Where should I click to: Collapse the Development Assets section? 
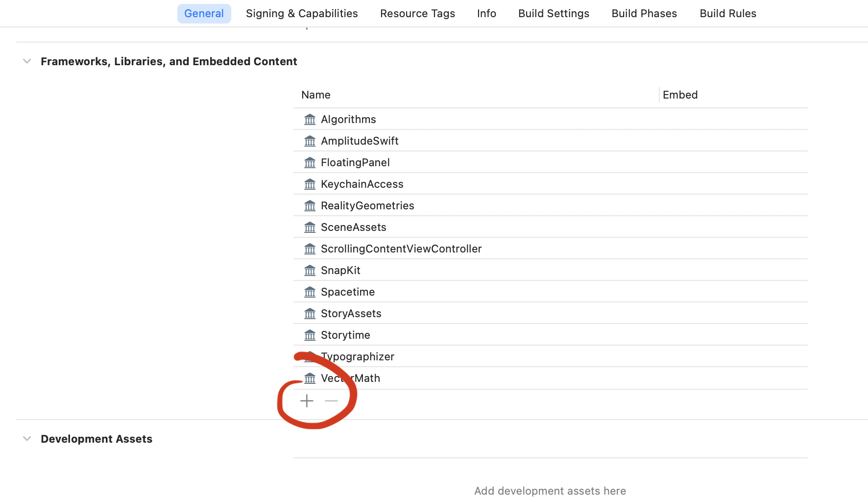point(27,439)
